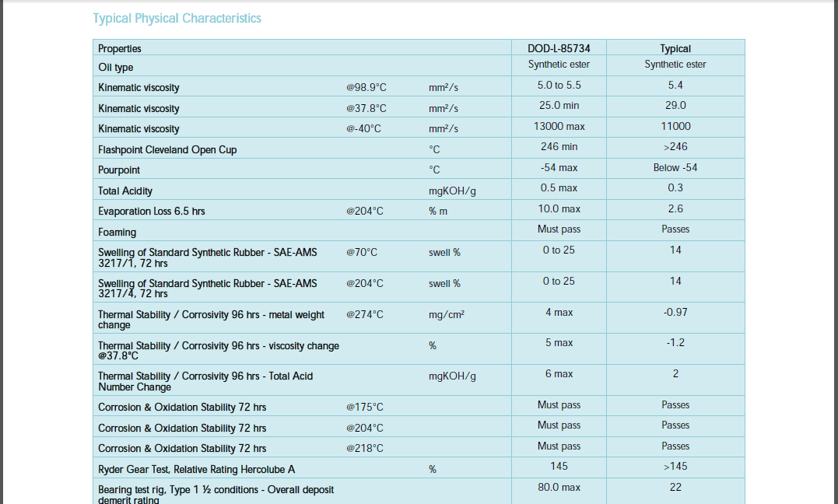Click the '@37.8°C' temperature cell
This screenshot has height=504, width=838.
[x=366, y=108]
